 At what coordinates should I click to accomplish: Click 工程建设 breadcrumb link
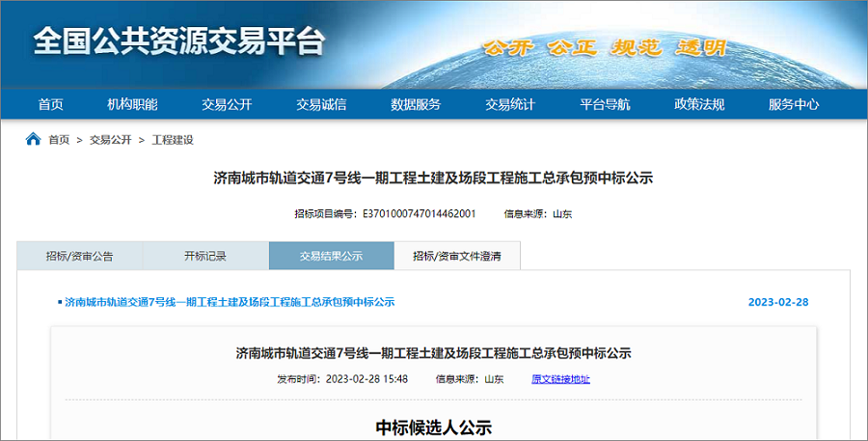pyautogui.click(x=173, y=140)
